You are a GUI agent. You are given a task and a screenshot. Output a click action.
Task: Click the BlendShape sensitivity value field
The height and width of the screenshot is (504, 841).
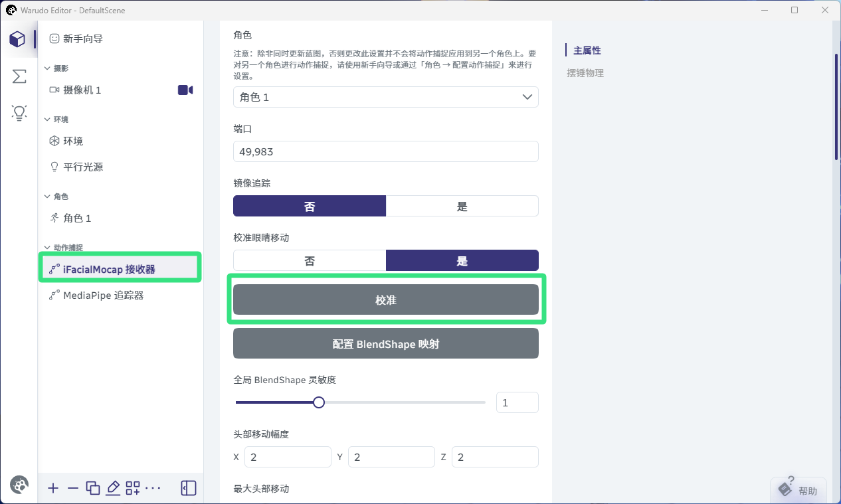(517, 402)
